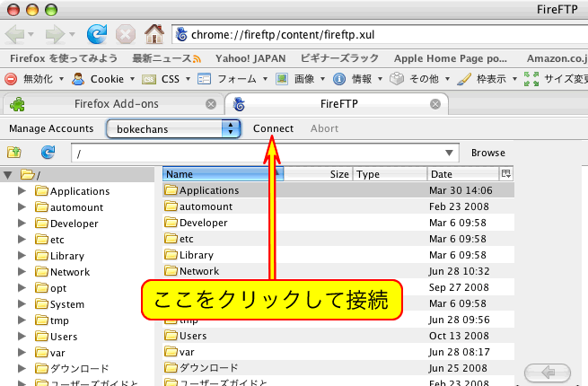Switch to the FireFTP tab

click(x=337, y=104)
